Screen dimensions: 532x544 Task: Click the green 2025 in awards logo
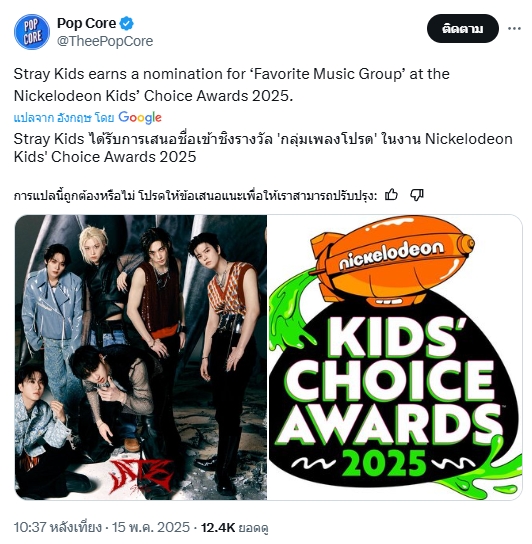(x=385, y=463)
